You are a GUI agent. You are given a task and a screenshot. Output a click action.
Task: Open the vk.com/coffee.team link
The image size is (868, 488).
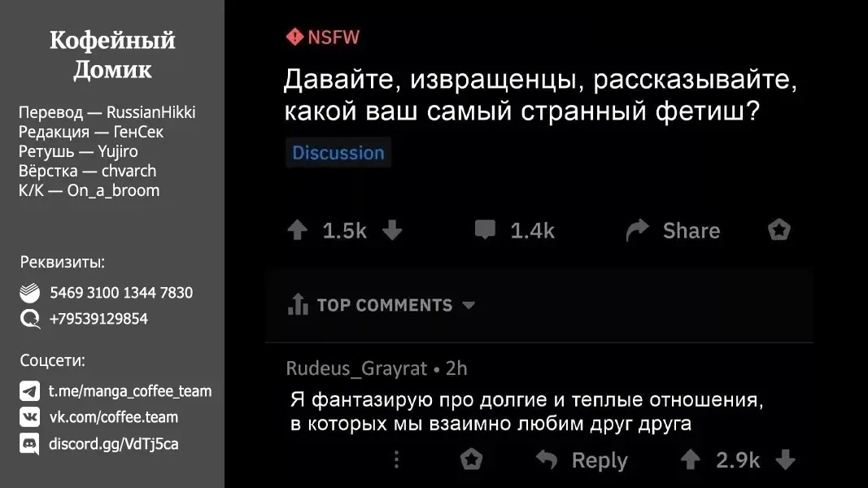coord(113,417)
